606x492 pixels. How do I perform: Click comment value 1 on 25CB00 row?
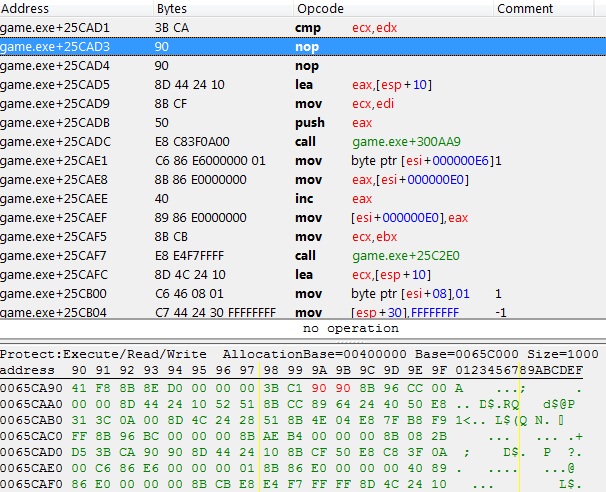point(498,294)
